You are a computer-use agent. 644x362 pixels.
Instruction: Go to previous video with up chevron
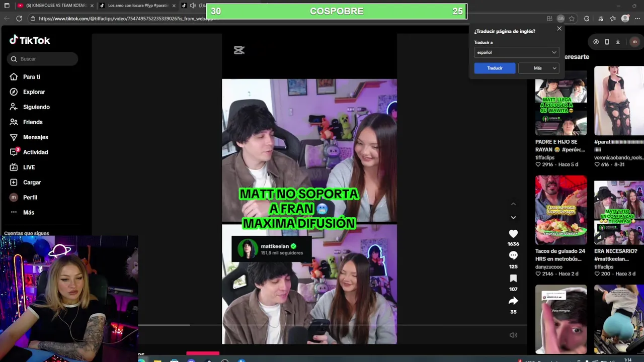pyautogui.click(x=513, y=204)
